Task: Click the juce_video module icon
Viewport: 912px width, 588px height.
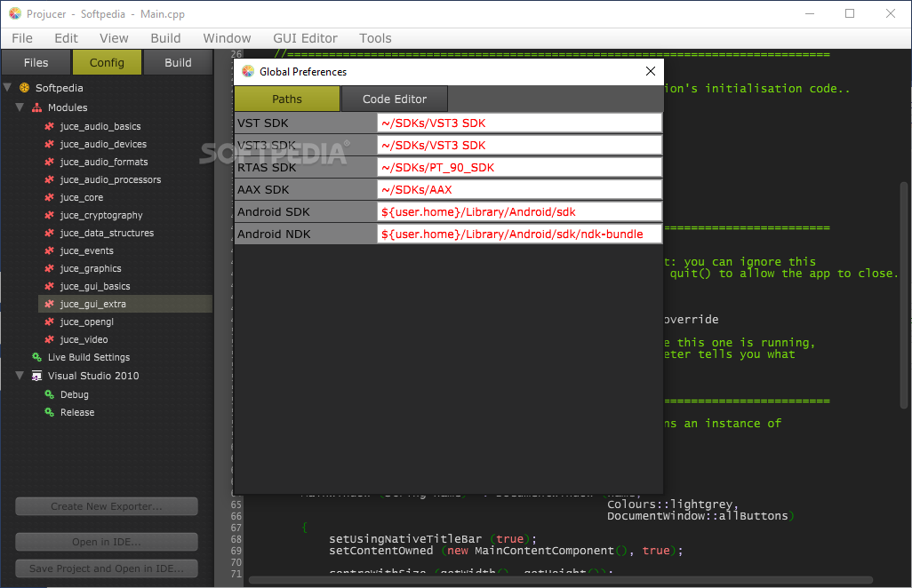Action: 50,339
